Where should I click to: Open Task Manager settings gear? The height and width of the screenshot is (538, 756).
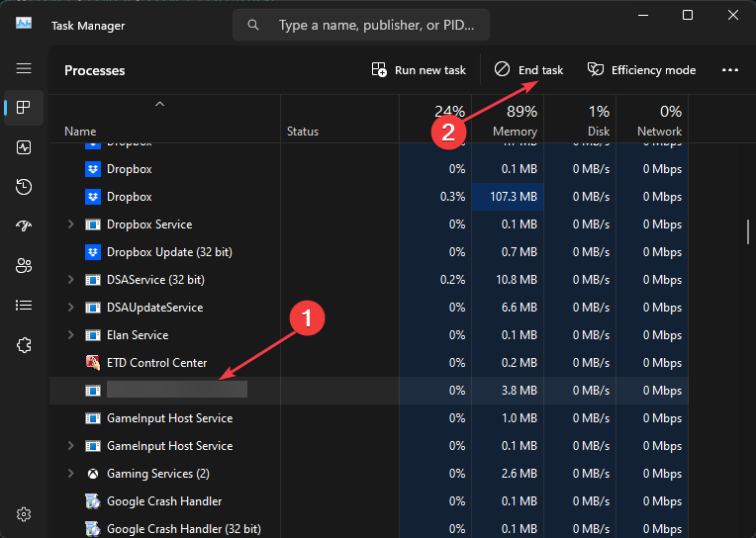[24, 514]
